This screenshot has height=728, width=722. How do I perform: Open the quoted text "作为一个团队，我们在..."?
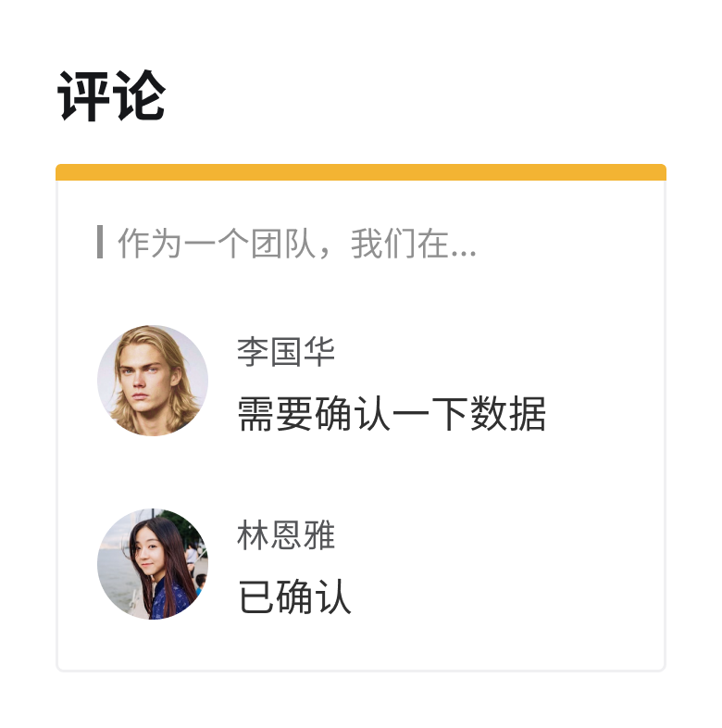pos(296,245)
